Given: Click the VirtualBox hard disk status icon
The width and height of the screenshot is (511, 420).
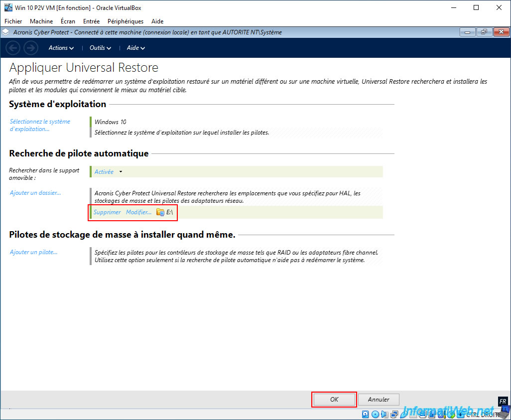Looking at the screenshot, I should coord(366,414).
